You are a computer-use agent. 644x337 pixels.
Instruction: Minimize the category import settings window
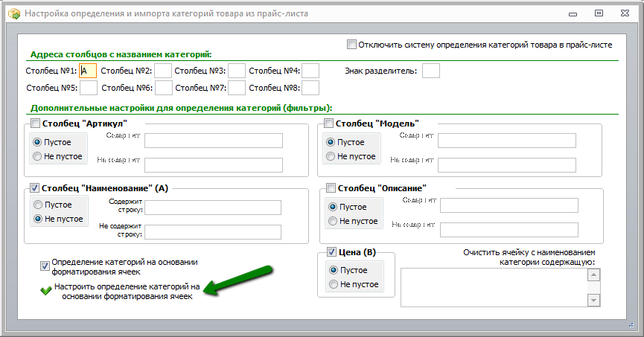tap(573, 13)
